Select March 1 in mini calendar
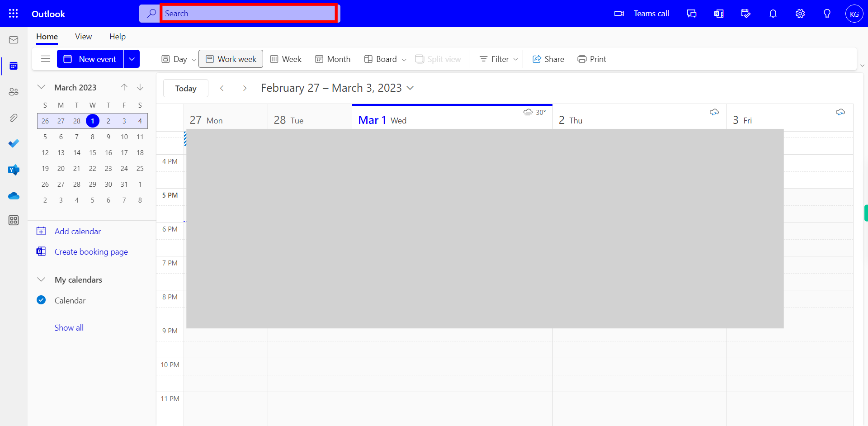This screenshot has height=426, width=868. pyautogui.click(x=93, y=121)
